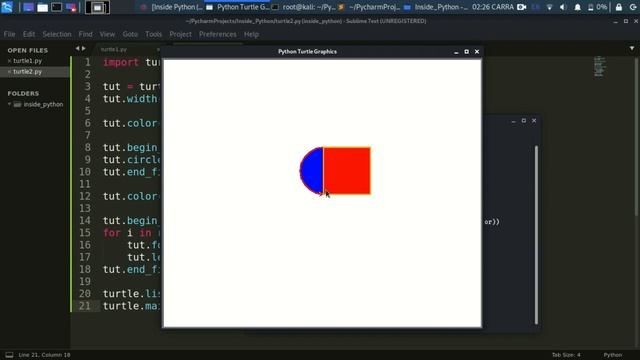Open the Python syntax selector
Viewport: 640px width, 360px height.
(x=613, y=355)
